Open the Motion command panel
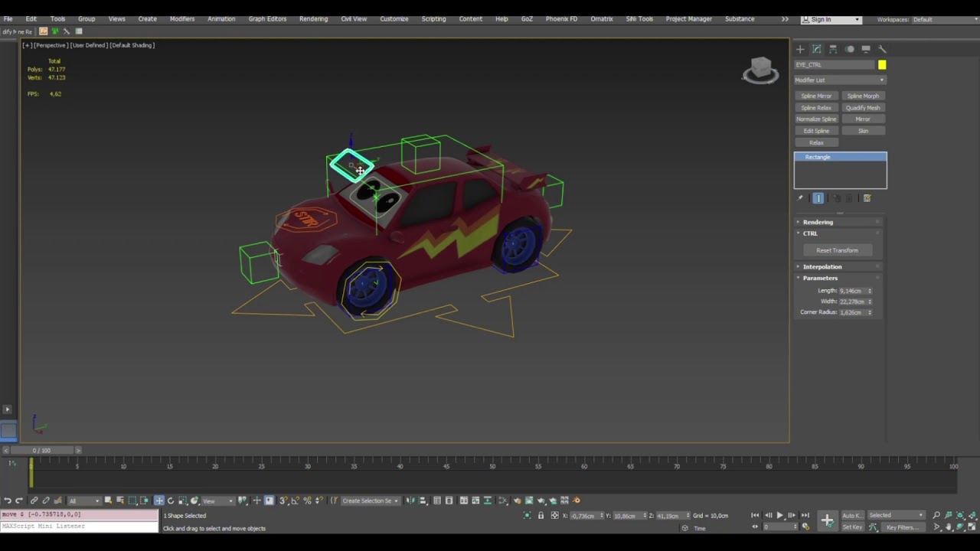This screenshot has height=551, width=980. point(849,49)
